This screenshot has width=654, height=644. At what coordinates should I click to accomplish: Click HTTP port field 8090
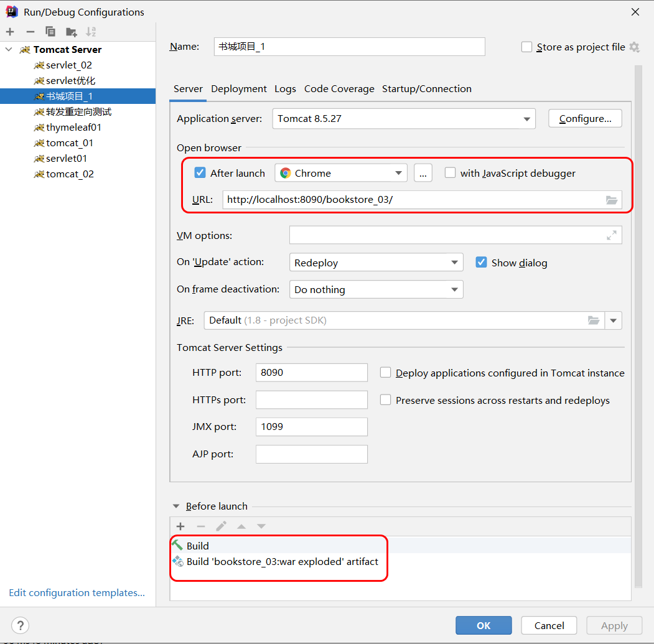click(x=312, y=373)
